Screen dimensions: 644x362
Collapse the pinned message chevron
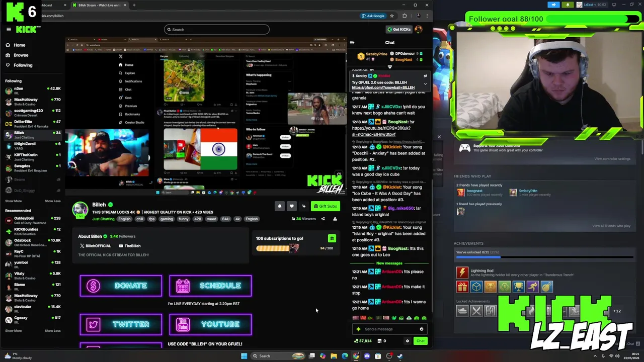(425, 84)
